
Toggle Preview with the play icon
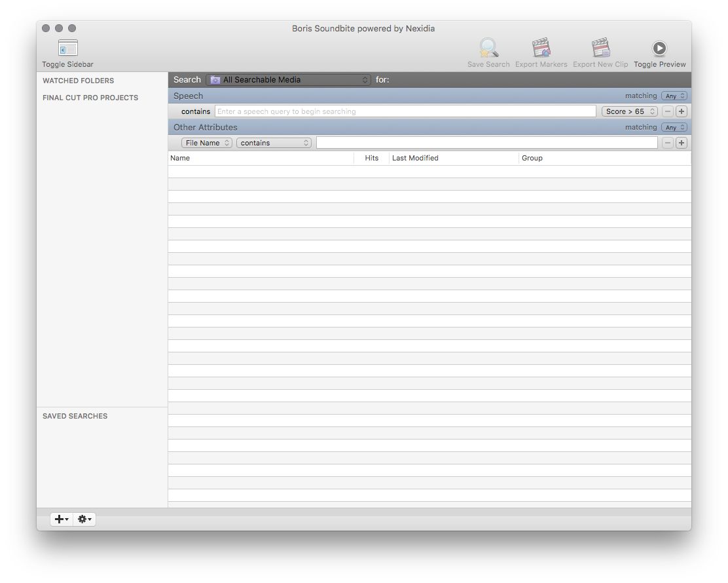coord(659,48)
